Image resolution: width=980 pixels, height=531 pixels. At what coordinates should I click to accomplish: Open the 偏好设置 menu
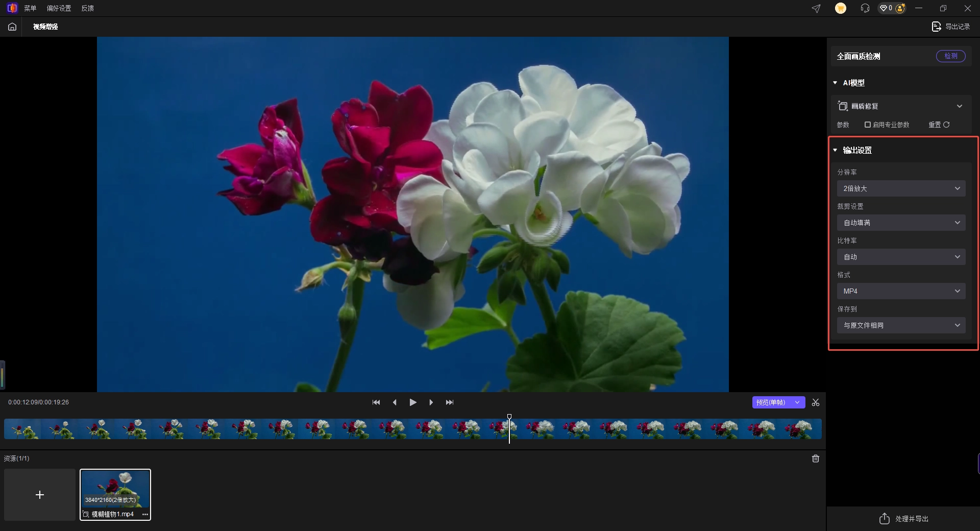59,8
